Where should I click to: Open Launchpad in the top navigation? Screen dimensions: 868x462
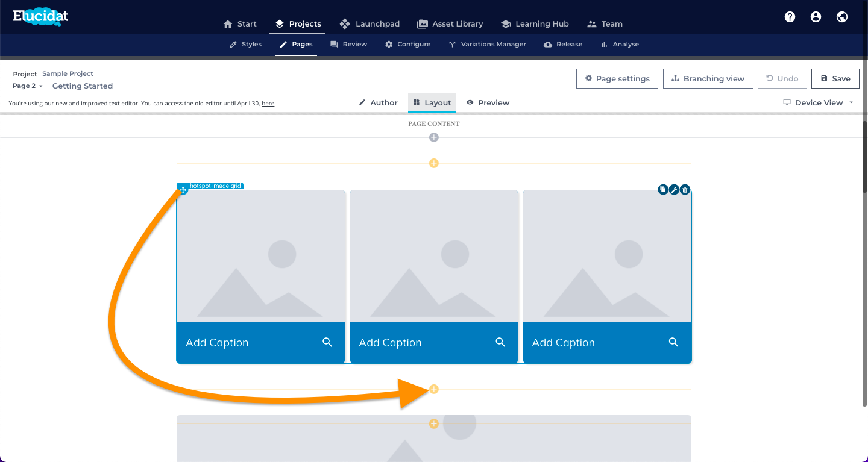(370, 24)
